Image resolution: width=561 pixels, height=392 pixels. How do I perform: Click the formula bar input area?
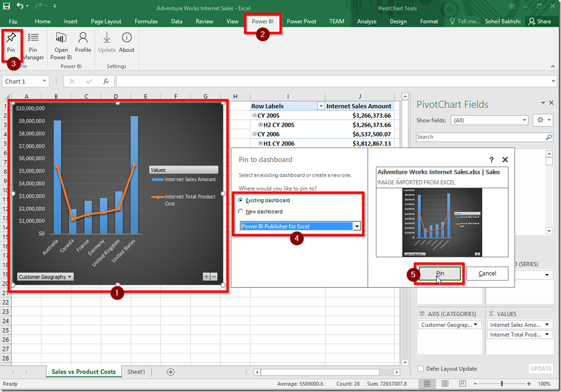(x=333, y=81)
